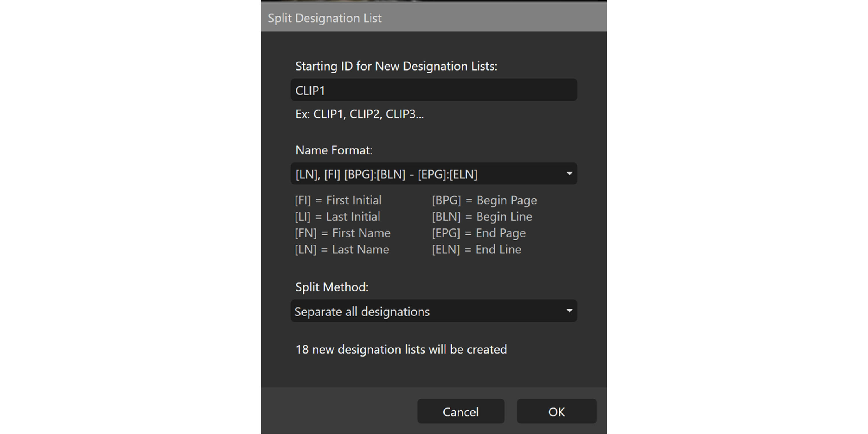This screenshot has width=868, height=434.
Task: Click the Starting ID input field containing CLIP1
Action: pyautogui.click(x=433, y=90)
